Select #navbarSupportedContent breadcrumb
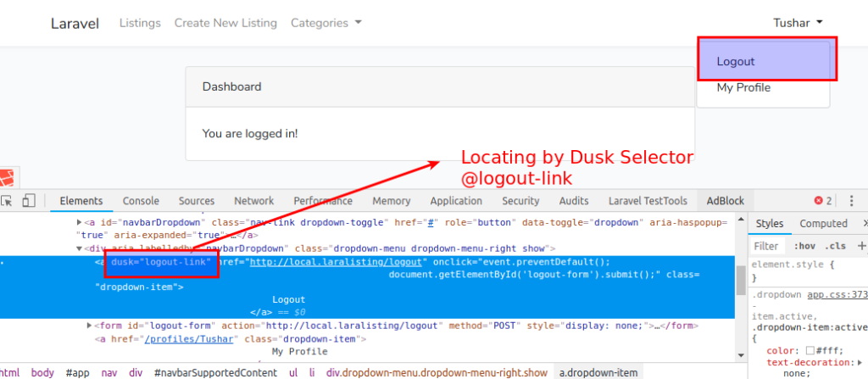868x379 pixels. pyautogui.click(x=215, y=372)
